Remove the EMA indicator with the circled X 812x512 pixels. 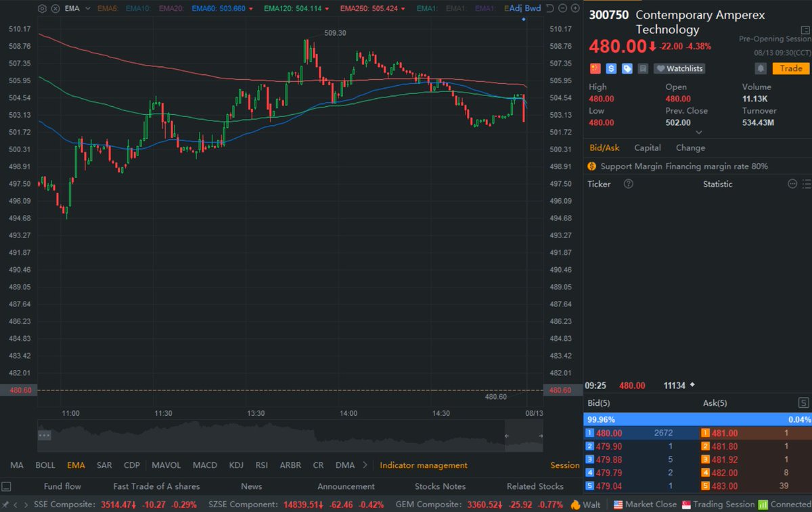(54, 9)
